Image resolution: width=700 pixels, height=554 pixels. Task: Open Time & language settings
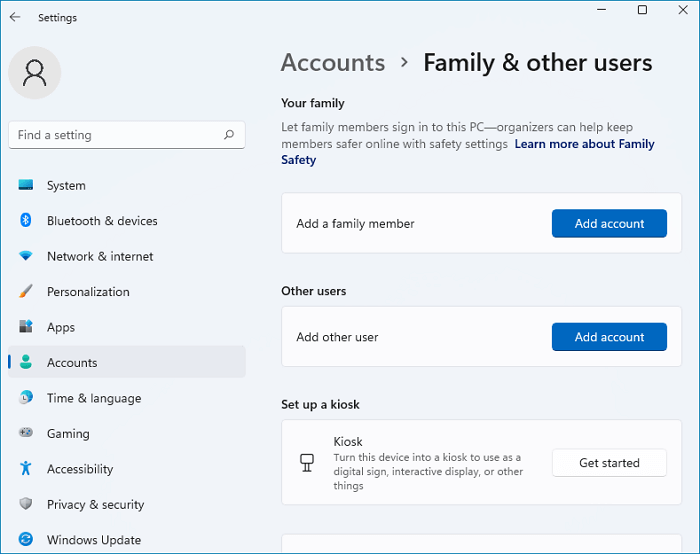tap(94, 398)
